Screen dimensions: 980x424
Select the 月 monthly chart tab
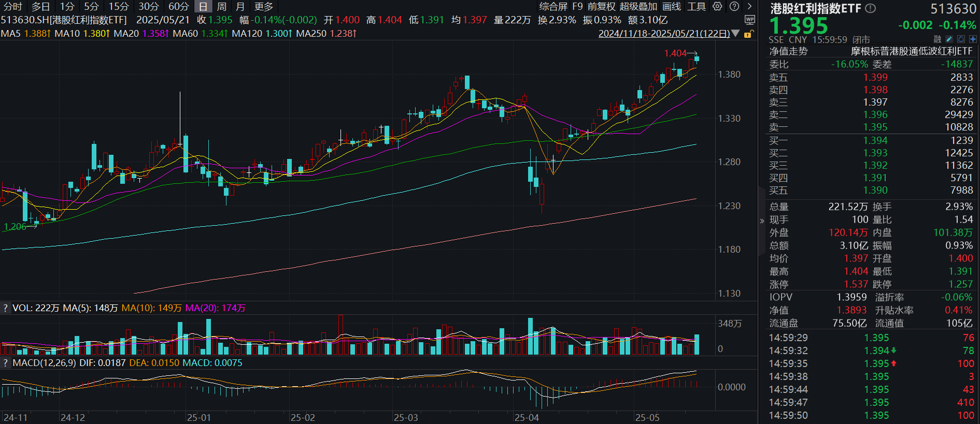(240, 6)
